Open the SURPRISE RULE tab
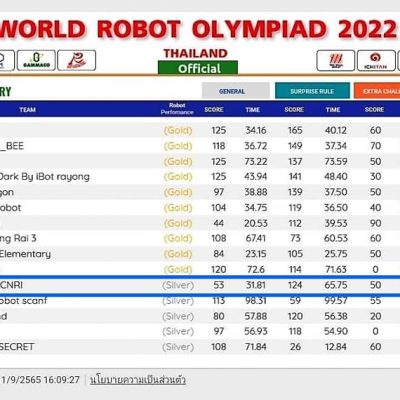Screen dimensions: 400x400 coord(312,91)
